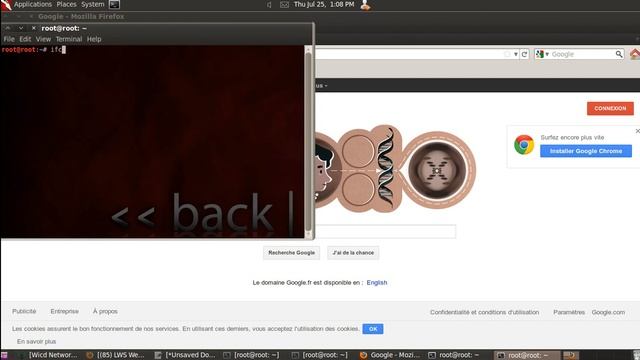Click the En savoir plus cookie link
This screenshot has height=360, width=640.
[x=36, y=342]
